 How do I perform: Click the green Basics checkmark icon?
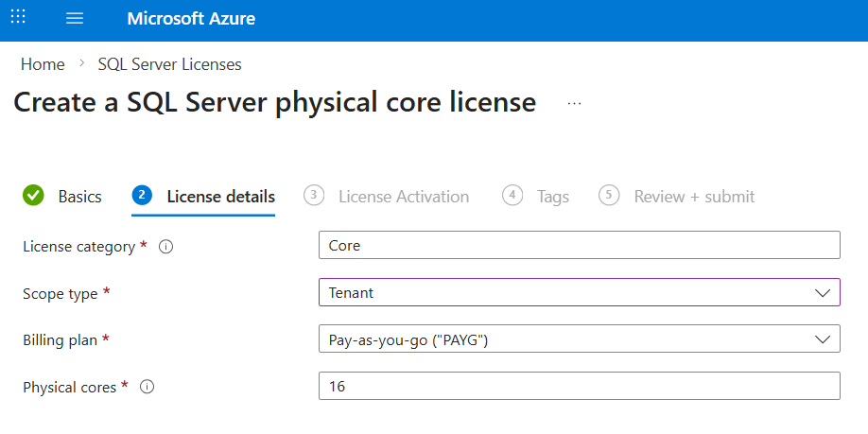pos(33,196)
